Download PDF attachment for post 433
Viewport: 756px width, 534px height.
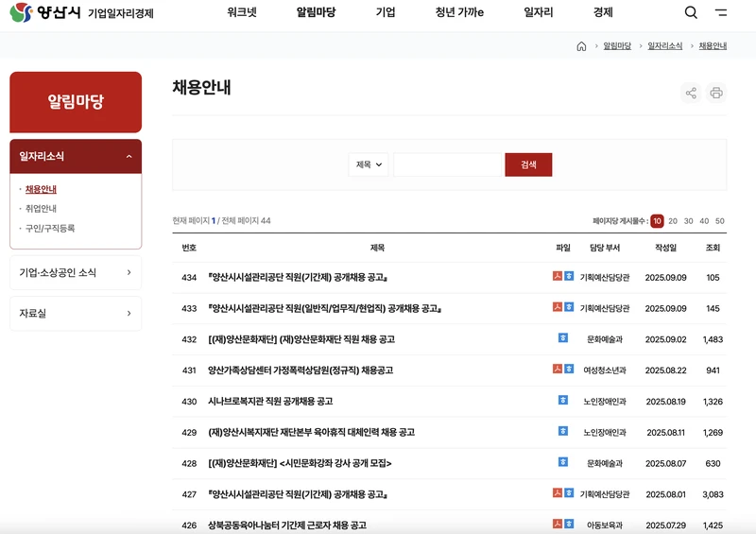pyautogui.click(x=558, y=307)
